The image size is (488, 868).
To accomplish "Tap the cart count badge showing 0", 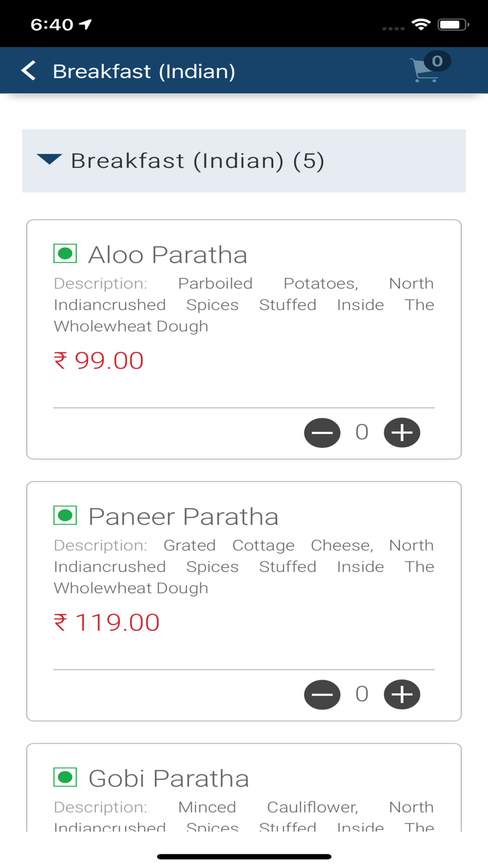I will coord(437,61).
